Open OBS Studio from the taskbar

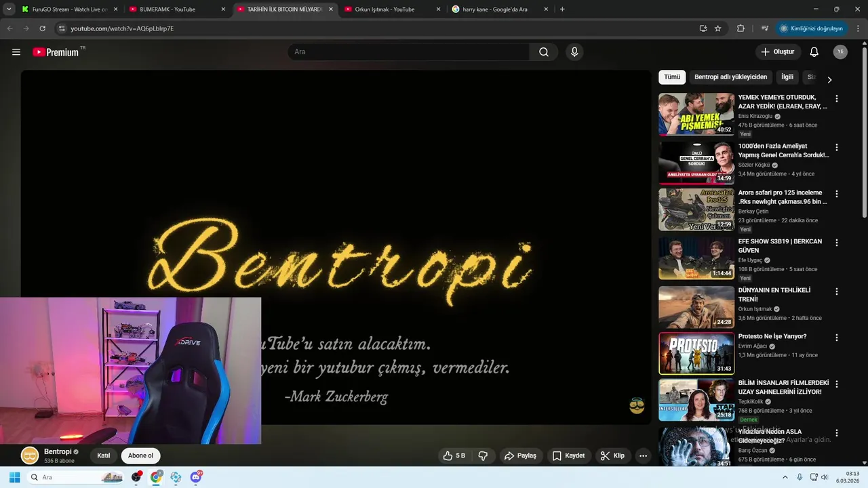tap(136, 477)
